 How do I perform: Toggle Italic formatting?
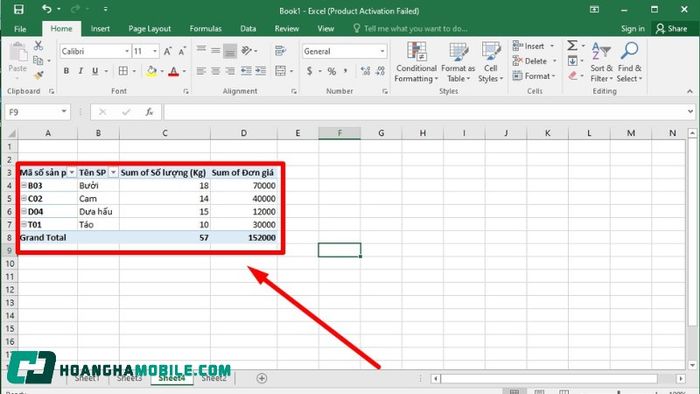tap(80, 71)
